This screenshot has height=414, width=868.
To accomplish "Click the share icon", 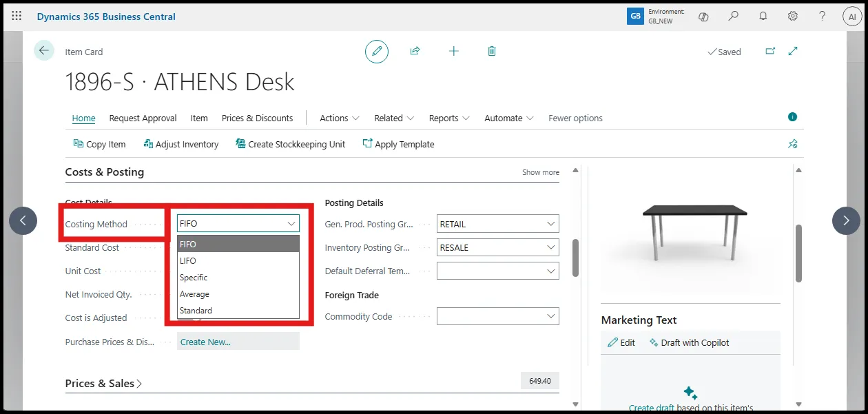I will pos(415,51).
